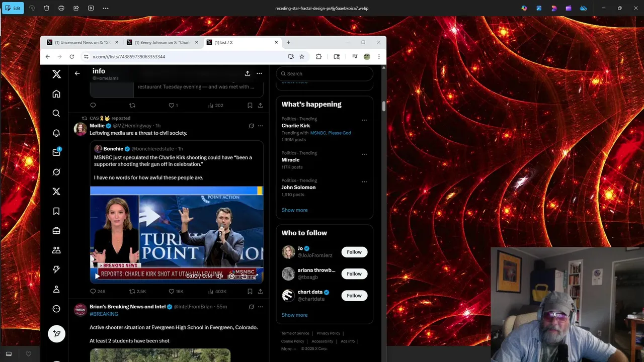The height and width of the screenshot is (362, 644).
Task: Open options for Miracle trend
Action: pos(364,154)
